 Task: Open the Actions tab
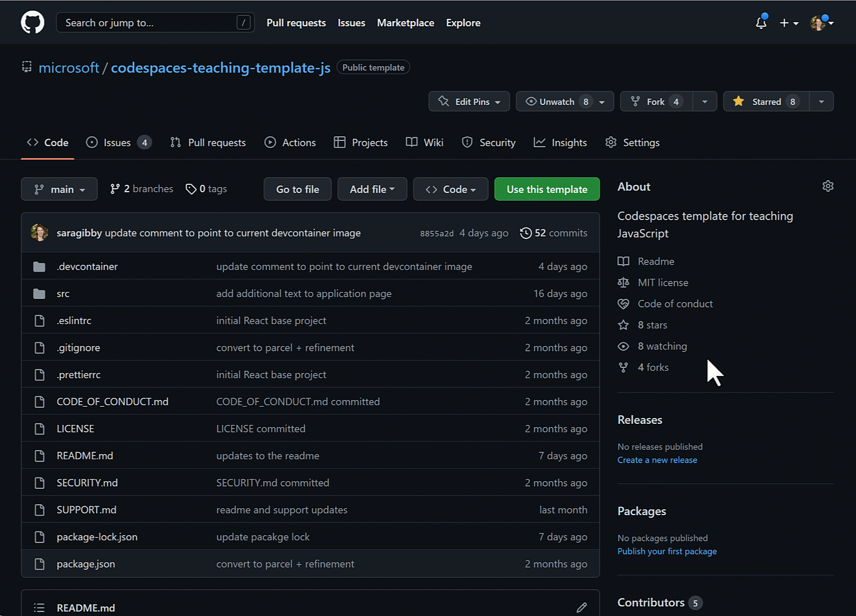click(290, 143)
